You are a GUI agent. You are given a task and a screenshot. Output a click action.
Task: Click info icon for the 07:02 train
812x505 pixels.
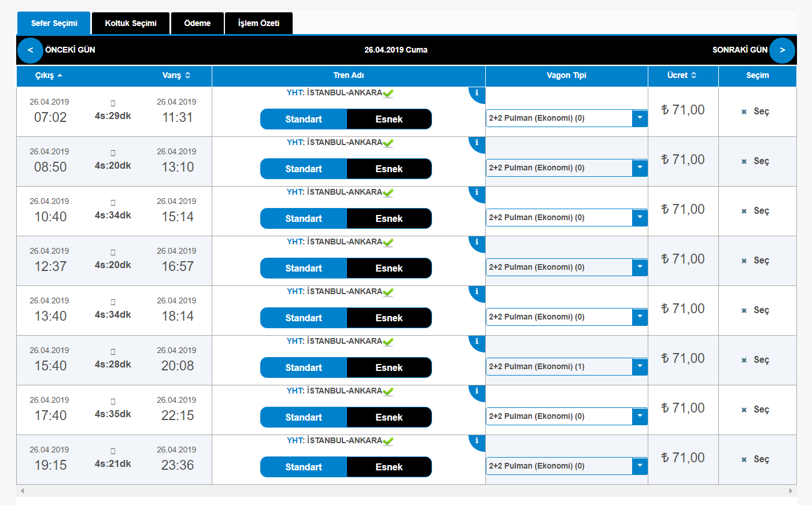477,93
